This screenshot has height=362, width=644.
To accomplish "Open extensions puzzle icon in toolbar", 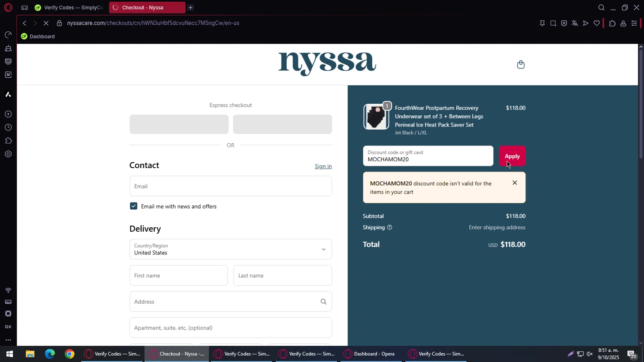I will pos(612,23).
